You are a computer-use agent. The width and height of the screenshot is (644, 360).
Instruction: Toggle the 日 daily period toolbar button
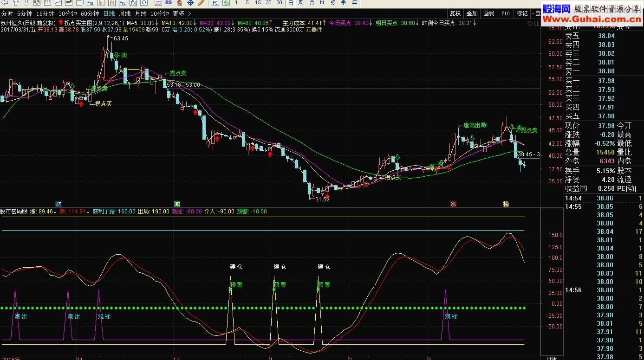coord(290,3)
